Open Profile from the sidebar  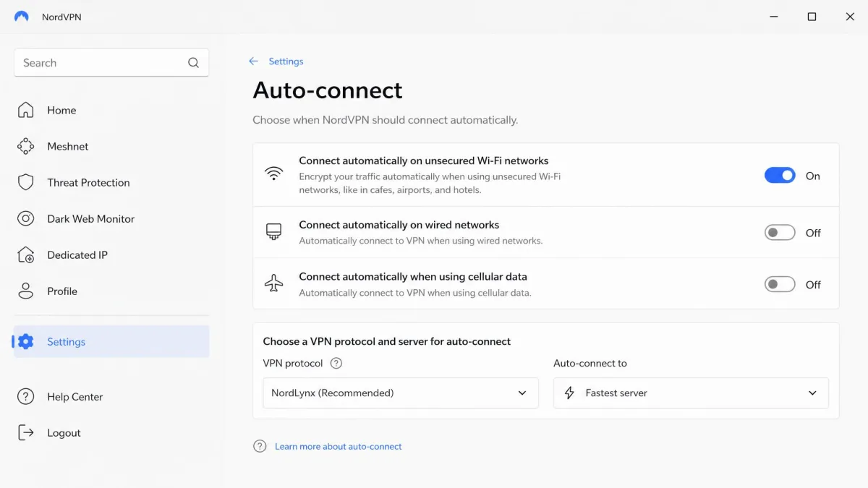[x=111, y=291]
